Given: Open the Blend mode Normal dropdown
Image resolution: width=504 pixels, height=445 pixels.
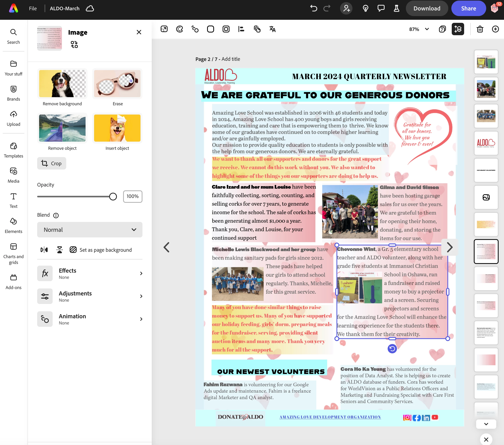Looking at the screenshot, I should tap(89, 229).
